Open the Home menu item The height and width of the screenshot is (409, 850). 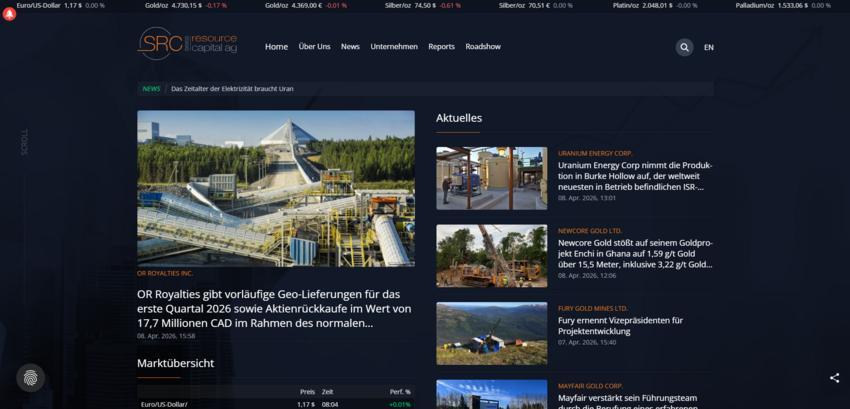coord(276,47)
